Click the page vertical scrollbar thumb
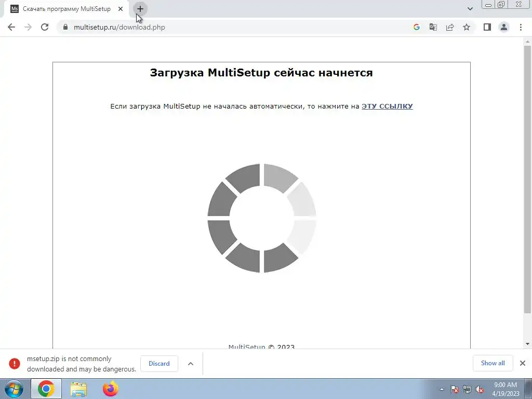This screenshot has height=399, width=532. coord(527,179)
